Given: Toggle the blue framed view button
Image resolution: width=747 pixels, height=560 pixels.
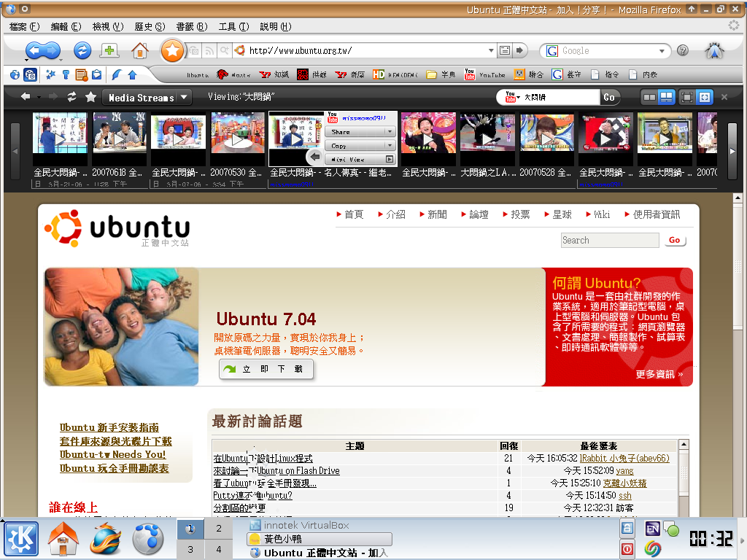Looking at the screenshot, I should [x=705, y=98].
